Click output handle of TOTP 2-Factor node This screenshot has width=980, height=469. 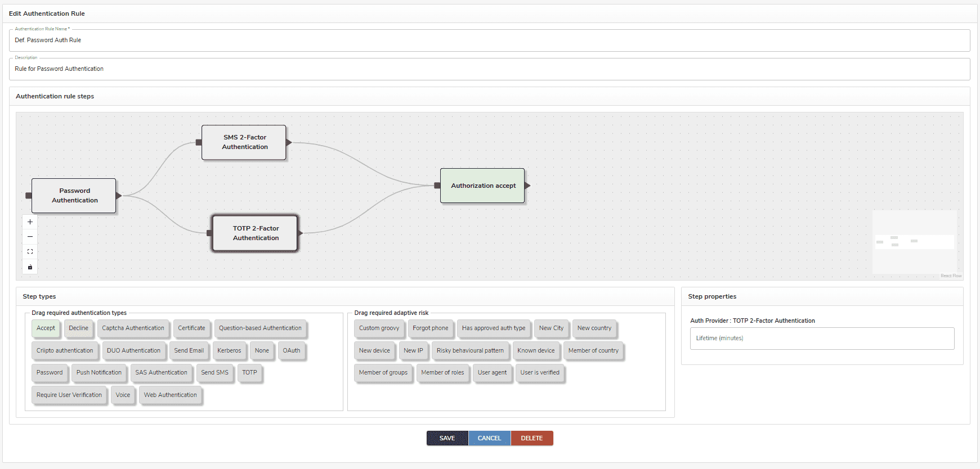point(301,233)
